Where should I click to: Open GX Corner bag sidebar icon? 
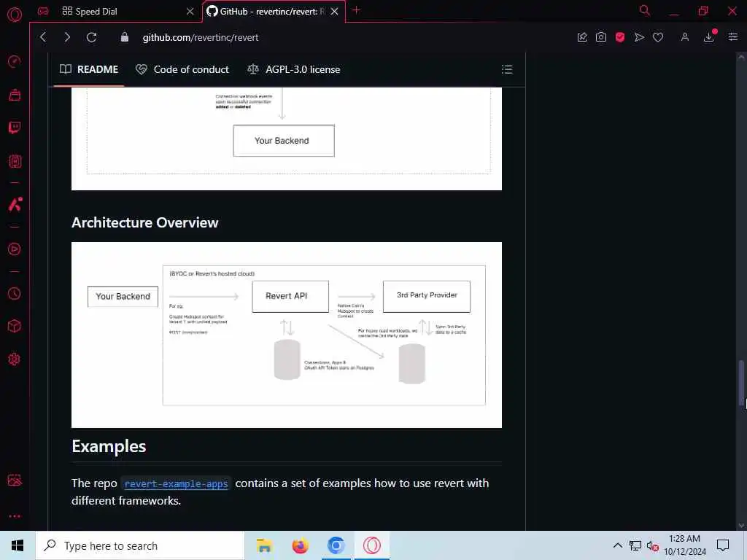15,95
